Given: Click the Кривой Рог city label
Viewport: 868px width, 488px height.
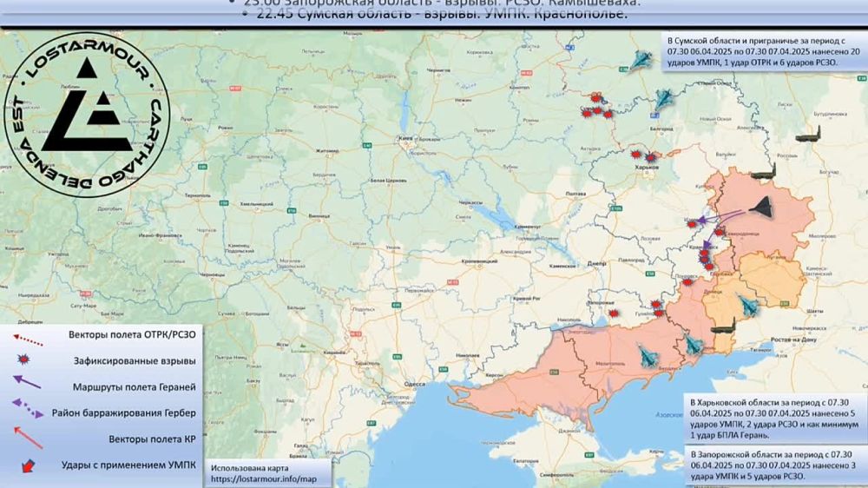Looking at the screenshot, I should [526, 299].
